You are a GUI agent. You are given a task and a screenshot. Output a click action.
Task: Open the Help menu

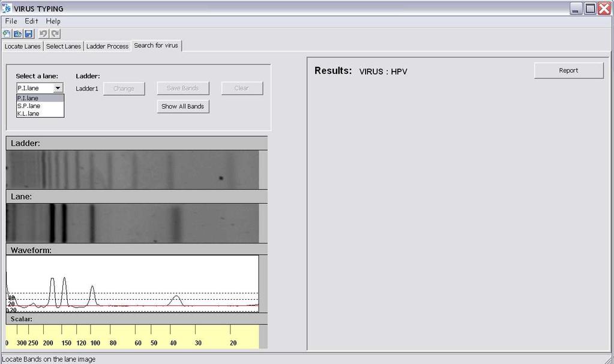(53, 21)
